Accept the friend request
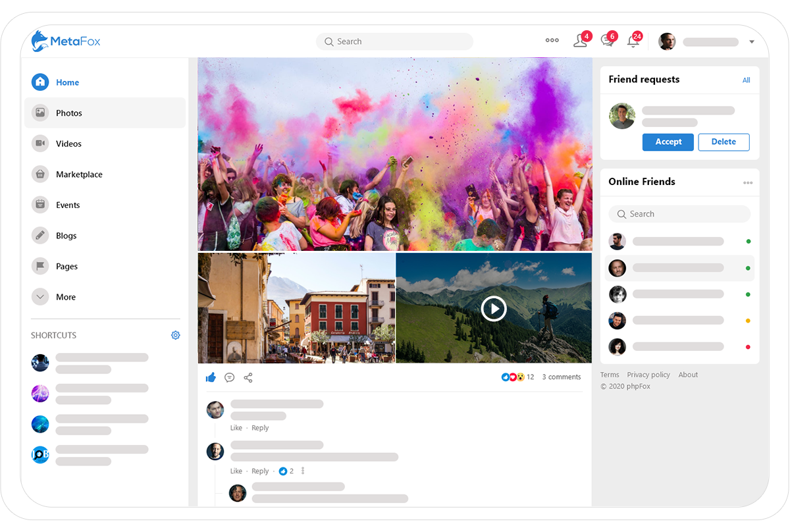Screen dimensions: 790x532 (x=668, y=142)
